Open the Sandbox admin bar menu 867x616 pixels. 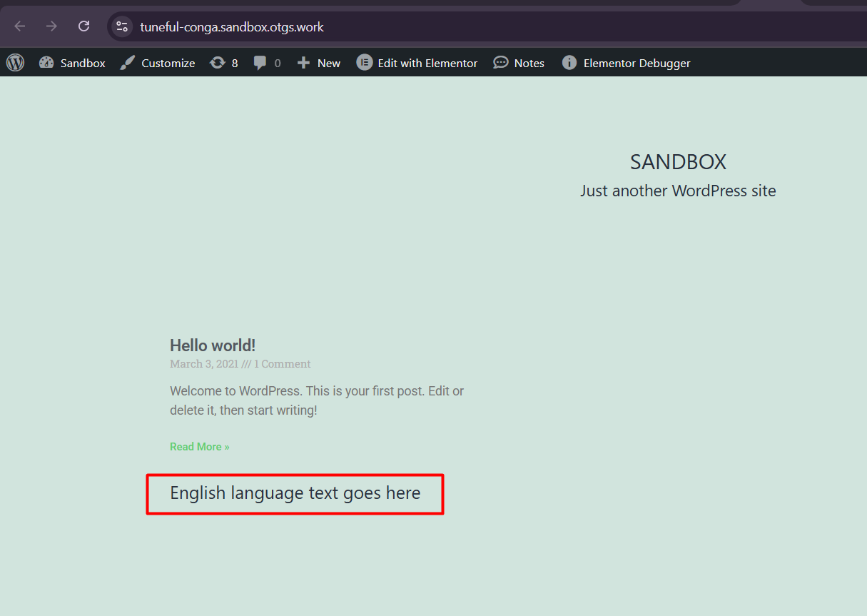(83, 63)
